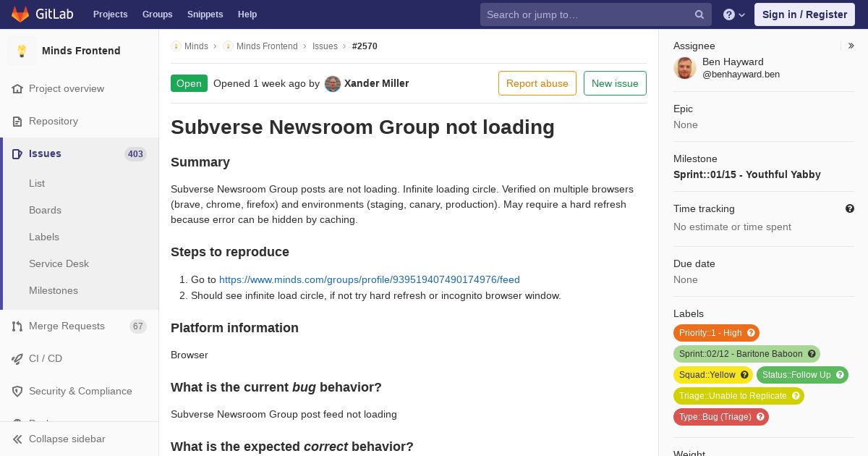The width and height of the screenshot is (868, 456).
Task: Click the help icon on the Squad::Yellow label
Action: [x=744, y=375]
